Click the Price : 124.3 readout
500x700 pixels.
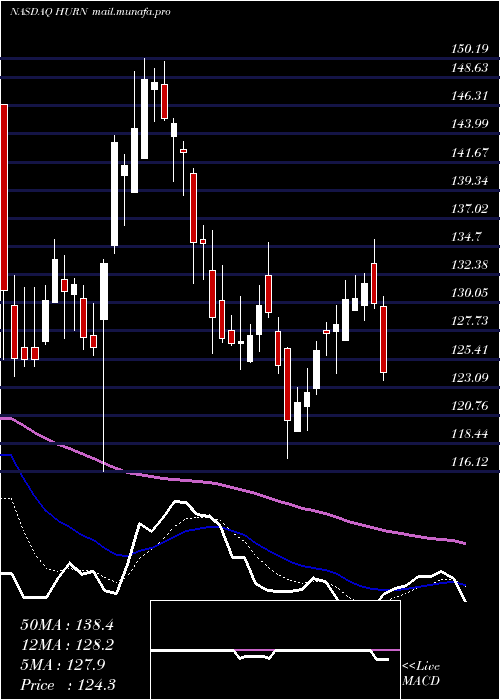(68, 685)
